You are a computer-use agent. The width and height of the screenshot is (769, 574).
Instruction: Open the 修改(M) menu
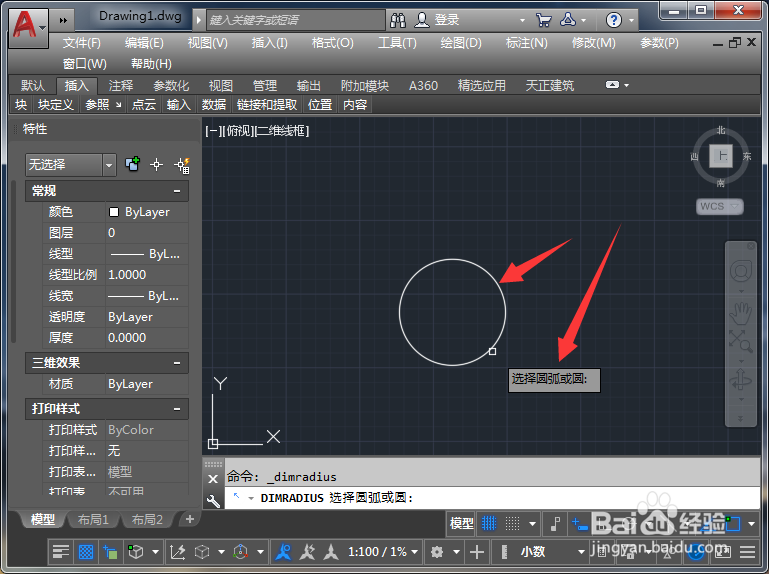pyautogui.click(x=593, y=43)
